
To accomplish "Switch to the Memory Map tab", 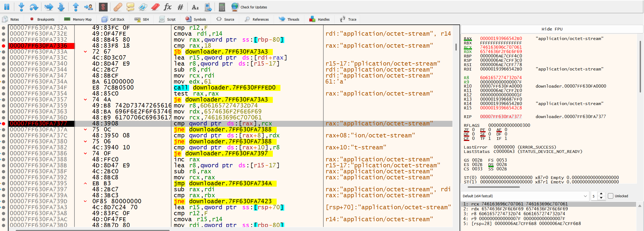I will pyautogui.click(x=78, y=19).
